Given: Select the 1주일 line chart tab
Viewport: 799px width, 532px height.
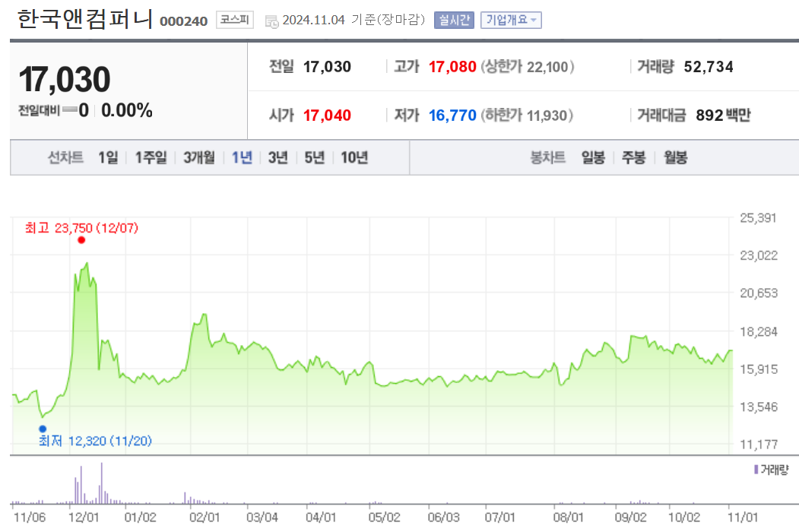Looking at the screenshot, I should (151, 157).
